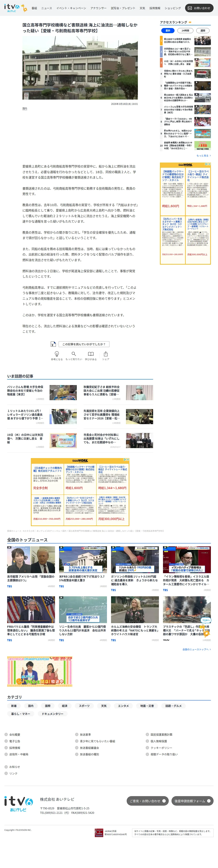The height and width of the screenshot is (868, 218).
Task: Open the 秋篠宮妃紀子さま article thumbnail
Action: click(x=139, y=392)
